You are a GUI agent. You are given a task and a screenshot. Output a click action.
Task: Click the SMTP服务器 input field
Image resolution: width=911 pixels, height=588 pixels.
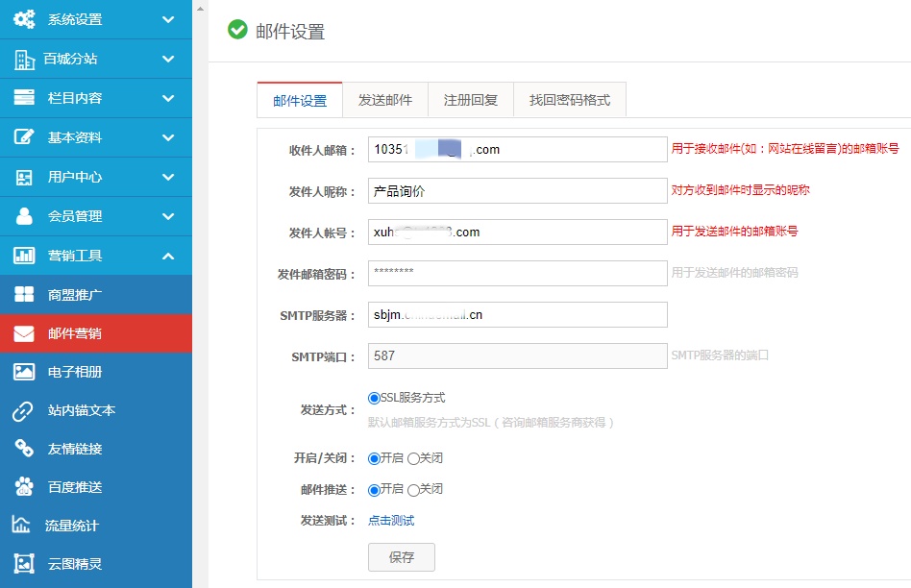click(x=518, y=314)
